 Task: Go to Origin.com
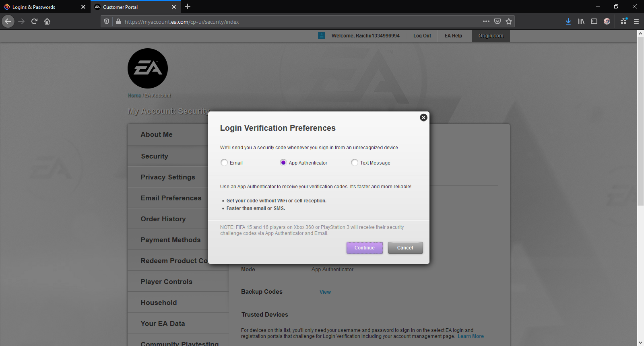tap(491, 36)
